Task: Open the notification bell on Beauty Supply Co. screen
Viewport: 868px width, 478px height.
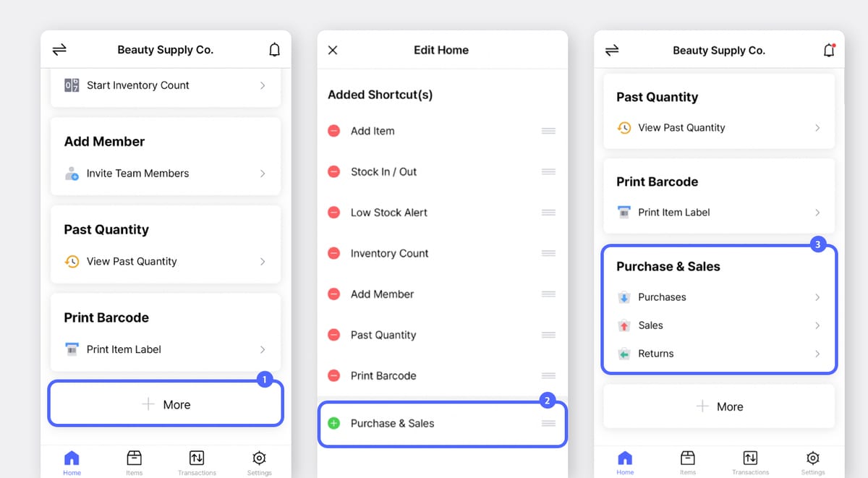Action: coord(275,49)
